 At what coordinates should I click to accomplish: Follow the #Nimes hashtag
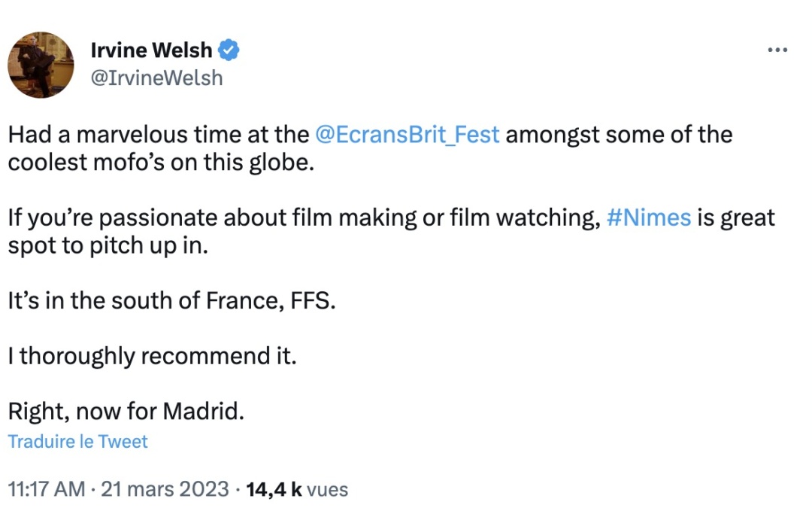(648, 217)
